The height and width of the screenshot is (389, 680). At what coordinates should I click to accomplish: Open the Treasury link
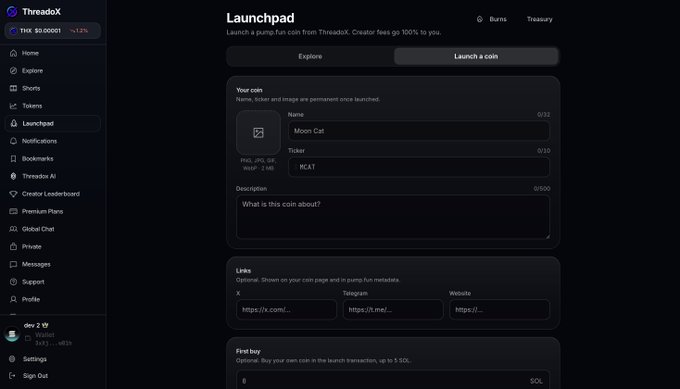(539, 19)
